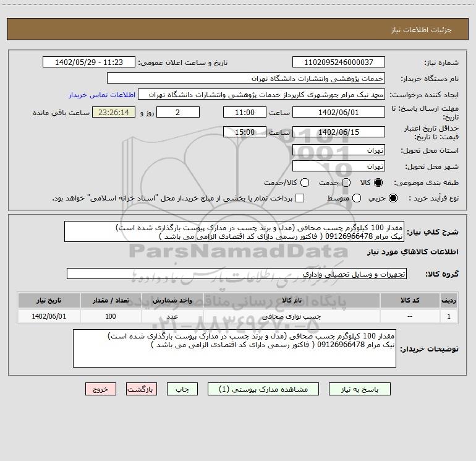
Task: Click the شرح کلی نیاز description box
Action: click(234, 232)
